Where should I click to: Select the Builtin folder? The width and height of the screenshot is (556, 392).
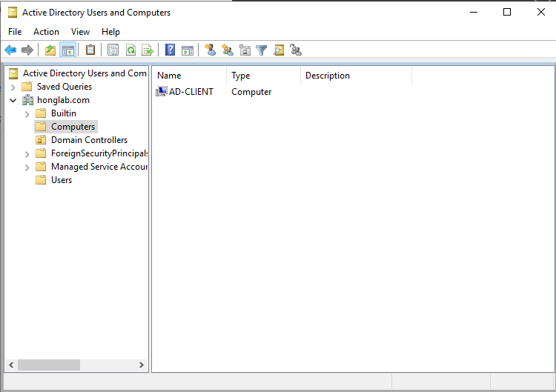(x=64, y=113)
